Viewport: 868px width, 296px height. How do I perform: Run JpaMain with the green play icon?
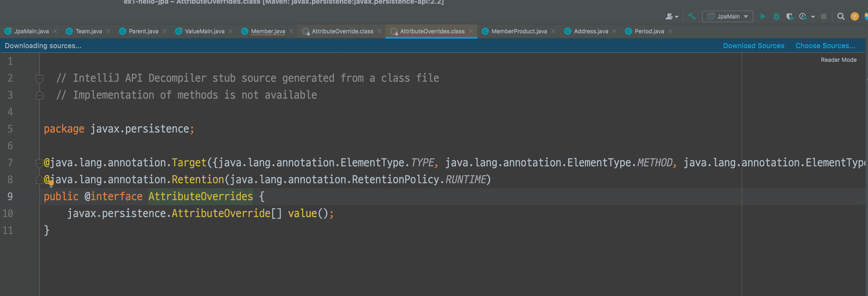tap(763, 16)
